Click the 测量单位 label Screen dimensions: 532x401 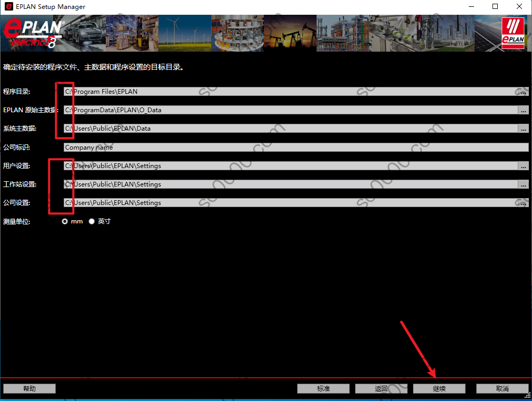pos(17,222)
